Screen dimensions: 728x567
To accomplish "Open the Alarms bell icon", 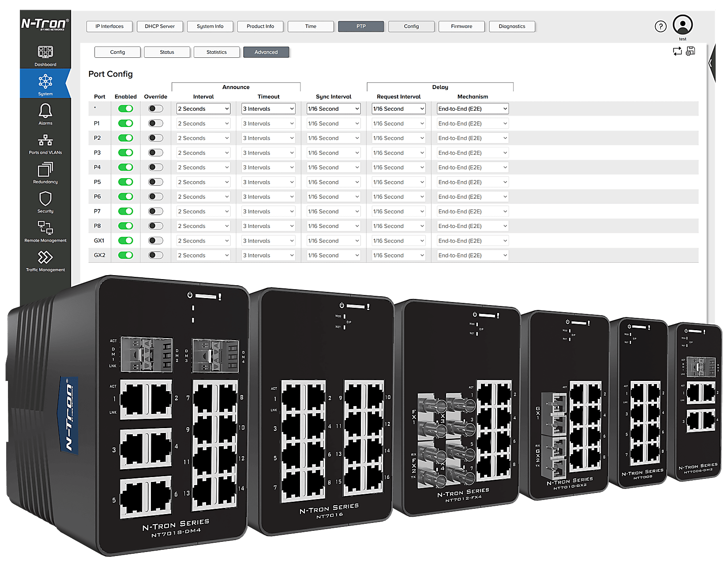I will (x=45, y=111).
